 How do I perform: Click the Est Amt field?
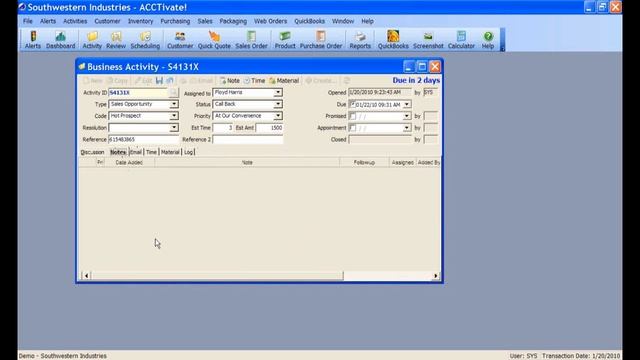pos(269,128)
